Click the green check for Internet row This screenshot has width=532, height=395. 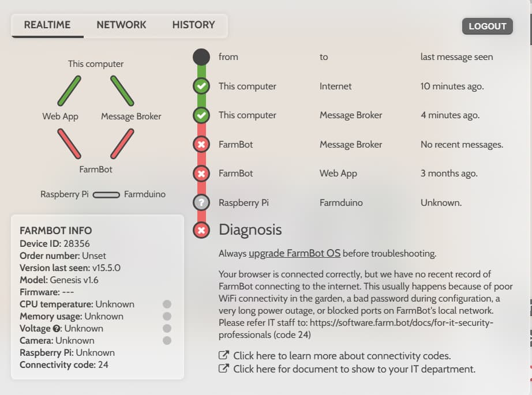[x=201, y=86]
